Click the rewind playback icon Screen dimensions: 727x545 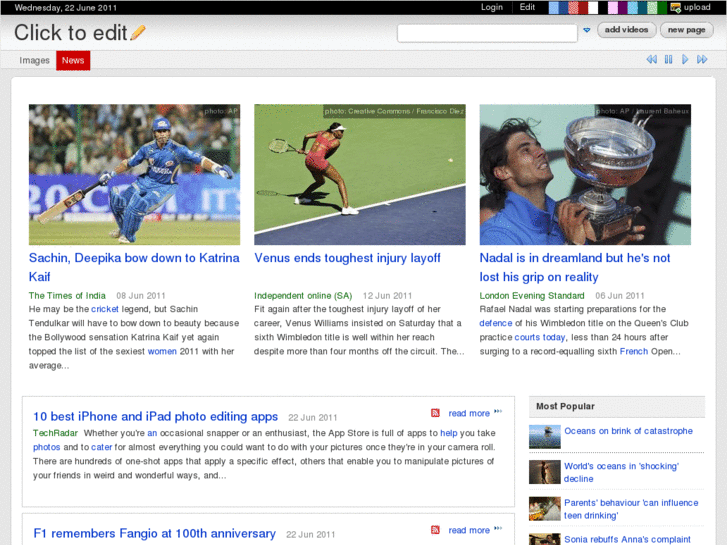pos(651,59)
